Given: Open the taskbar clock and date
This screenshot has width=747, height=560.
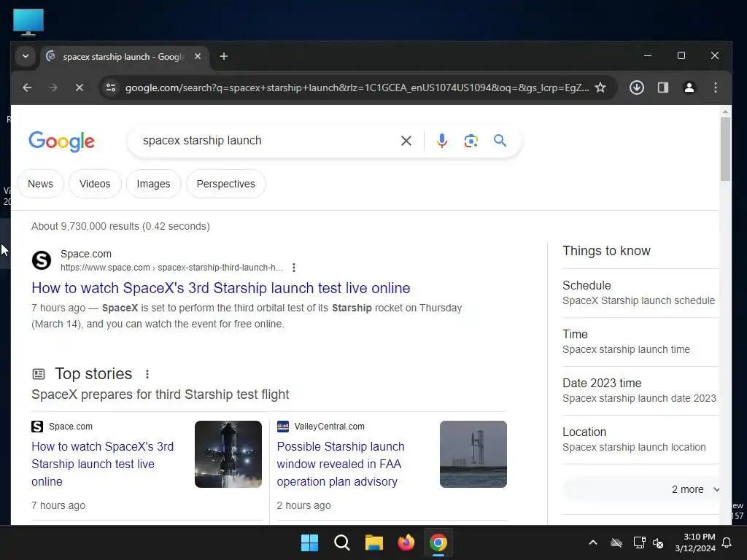Looking at the screenshot, I should (695, 542).
